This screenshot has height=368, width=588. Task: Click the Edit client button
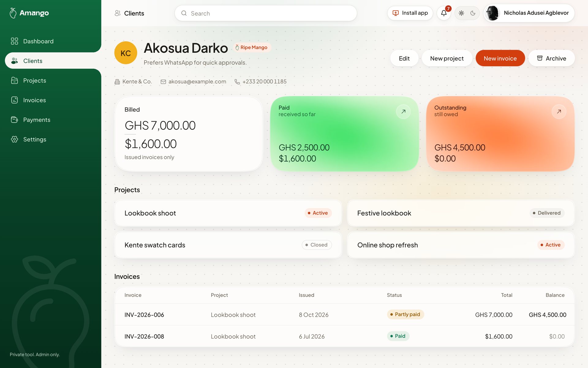[x=404, y=58]
